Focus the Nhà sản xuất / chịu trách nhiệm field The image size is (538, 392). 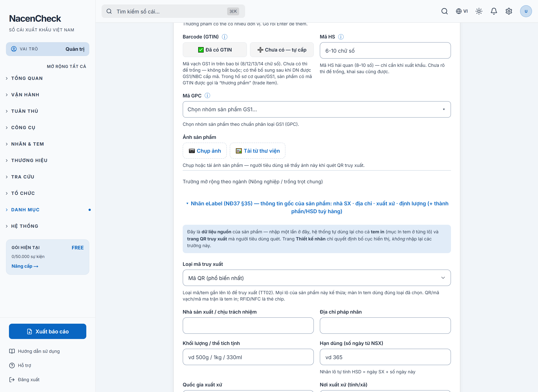pos(248,326)
